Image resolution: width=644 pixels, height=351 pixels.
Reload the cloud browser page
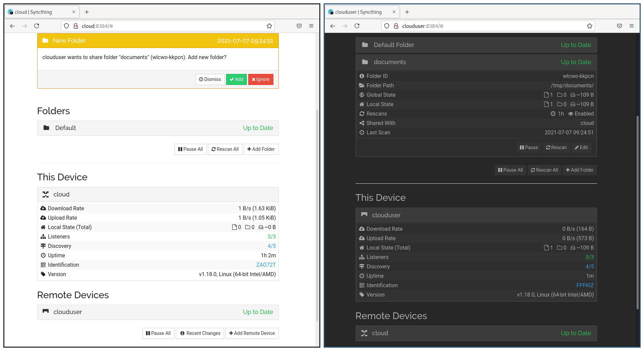(x=37, y=26)
